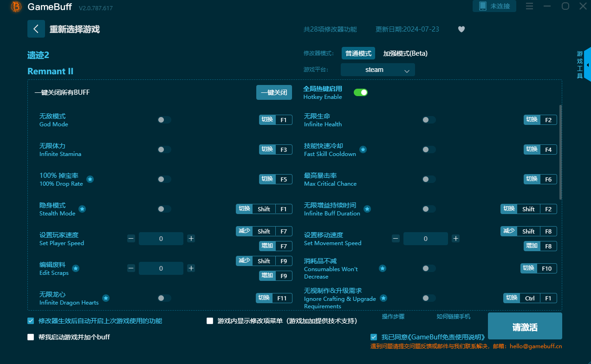Enable Infinite Stamina toggle
The image size is (591, 364).
164,149
